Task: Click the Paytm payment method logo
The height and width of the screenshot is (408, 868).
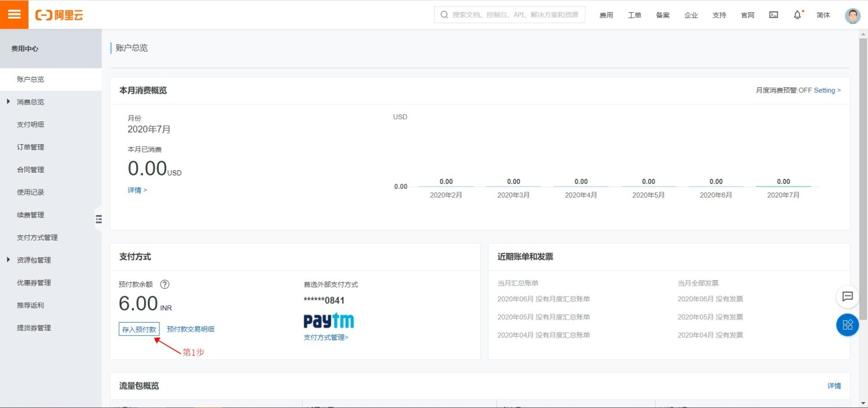Action: 328,320
